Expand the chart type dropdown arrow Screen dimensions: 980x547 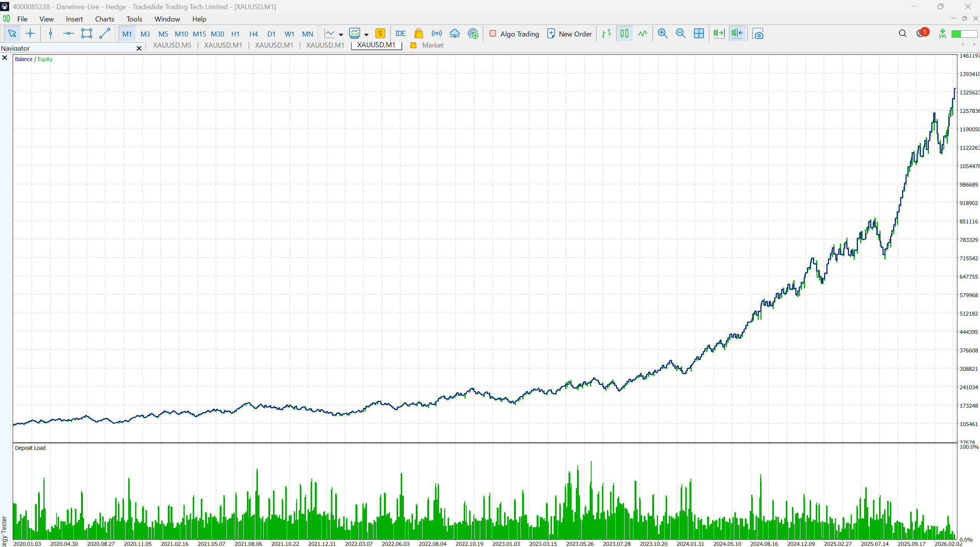point(341,35)
